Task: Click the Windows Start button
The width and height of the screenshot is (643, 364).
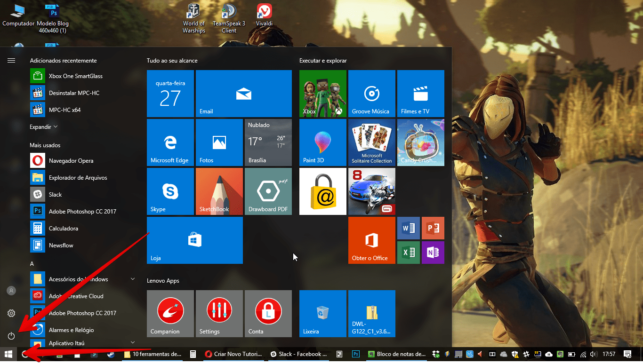Action: [8, 354]
